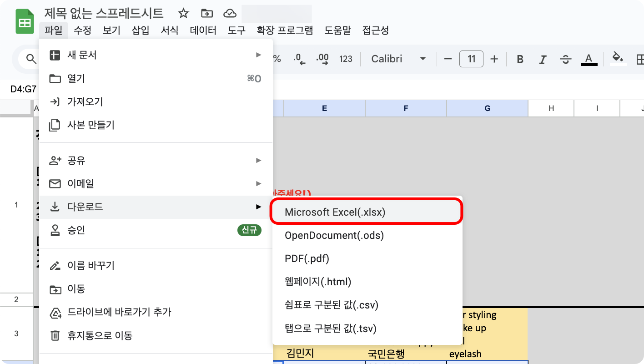This screenshot has height=364, width=644.
Task: Expand the 새 문서 submenu
Action: 156,56
